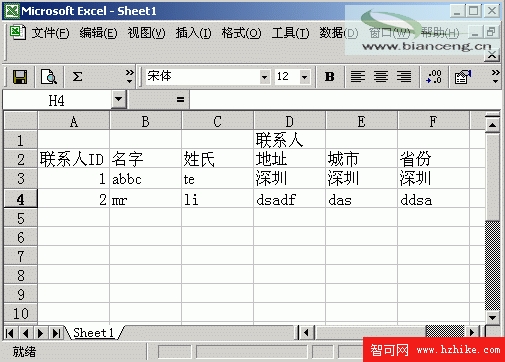Go to the last sheet tab arrow

click(x=56, y=333)
